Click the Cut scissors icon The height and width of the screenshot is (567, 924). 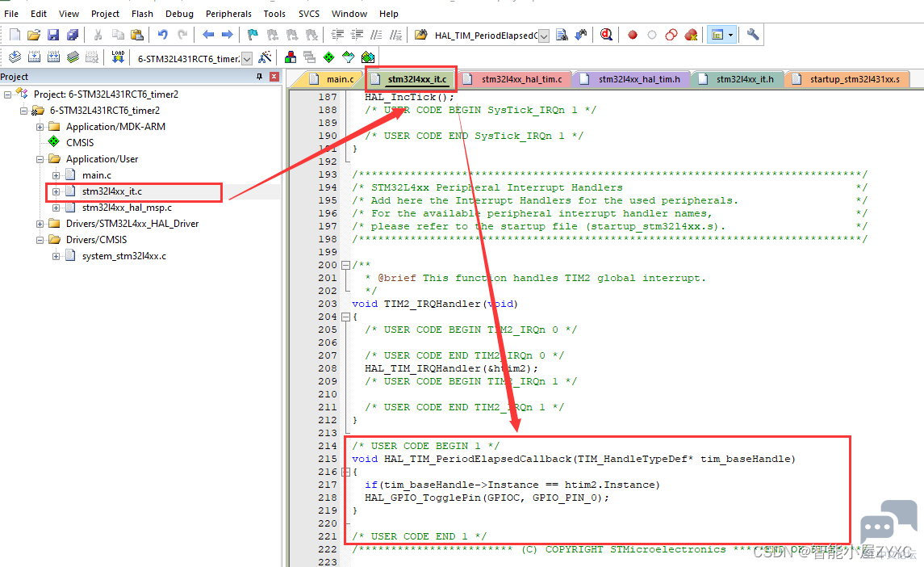click(x=98, y=35)
